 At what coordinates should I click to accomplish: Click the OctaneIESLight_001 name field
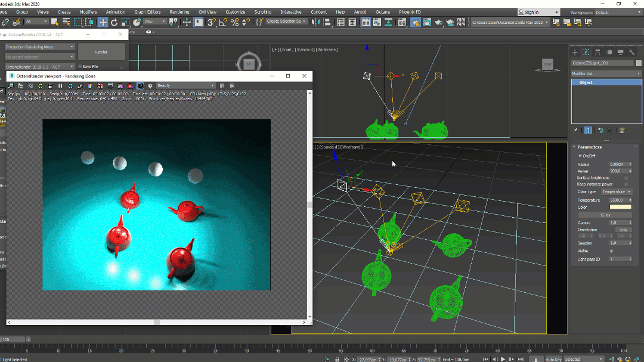602,63
